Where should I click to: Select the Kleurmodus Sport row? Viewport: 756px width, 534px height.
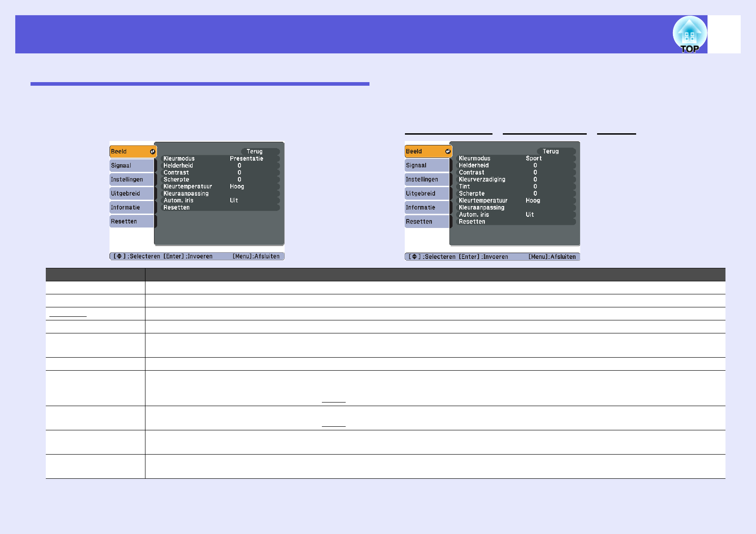(x=515, y=158)
